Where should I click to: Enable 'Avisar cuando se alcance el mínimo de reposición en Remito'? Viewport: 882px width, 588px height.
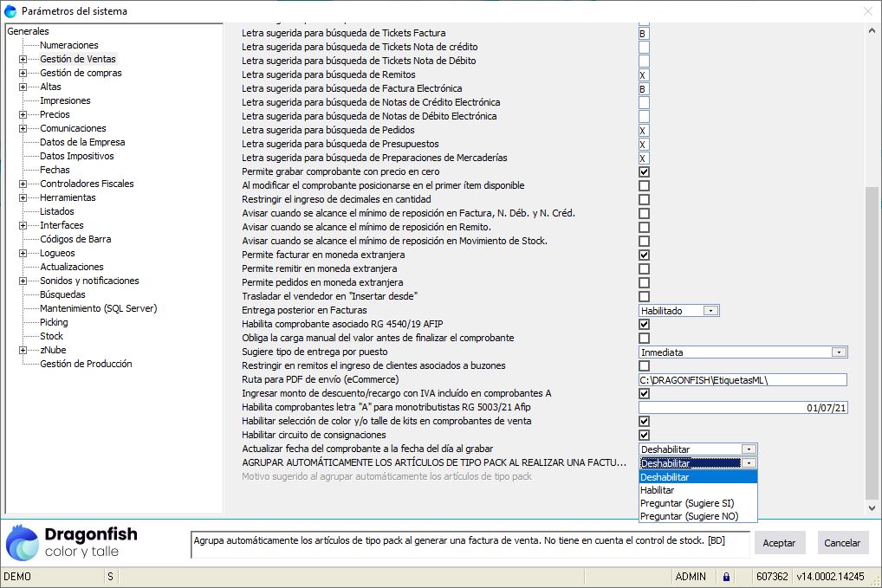pos(643,227)
